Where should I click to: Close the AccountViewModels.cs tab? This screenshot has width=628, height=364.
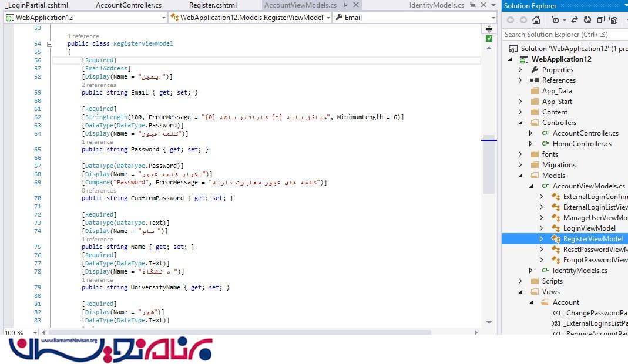(355, 5)
